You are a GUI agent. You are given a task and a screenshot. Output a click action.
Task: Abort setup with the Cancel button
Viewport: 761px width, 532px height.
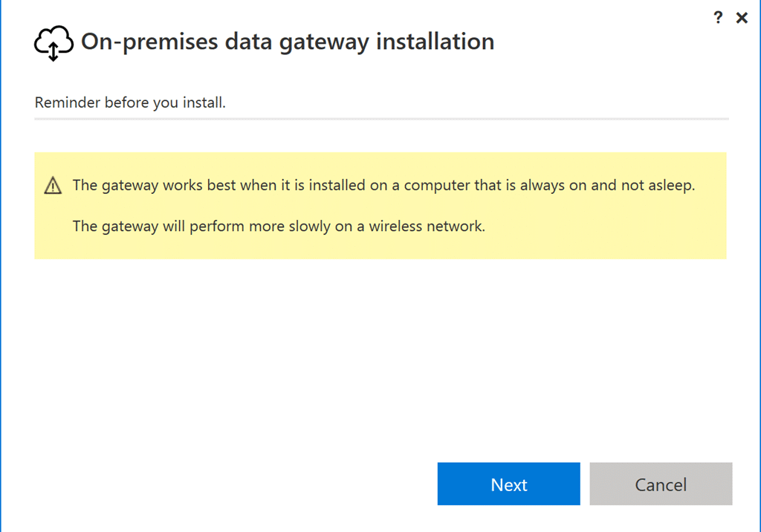coord(661,484)
